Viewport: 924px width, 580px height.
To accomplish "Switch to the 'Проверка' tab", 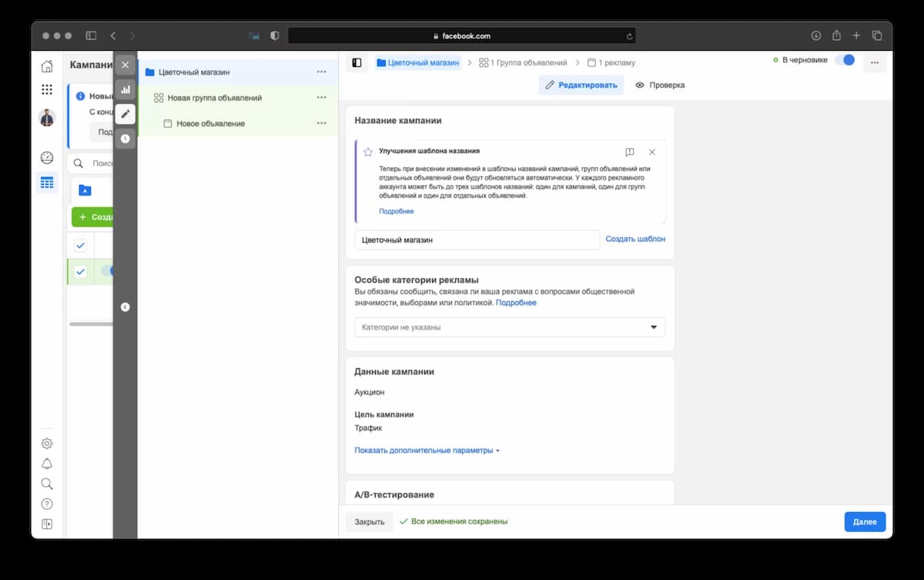I will 660,85.
